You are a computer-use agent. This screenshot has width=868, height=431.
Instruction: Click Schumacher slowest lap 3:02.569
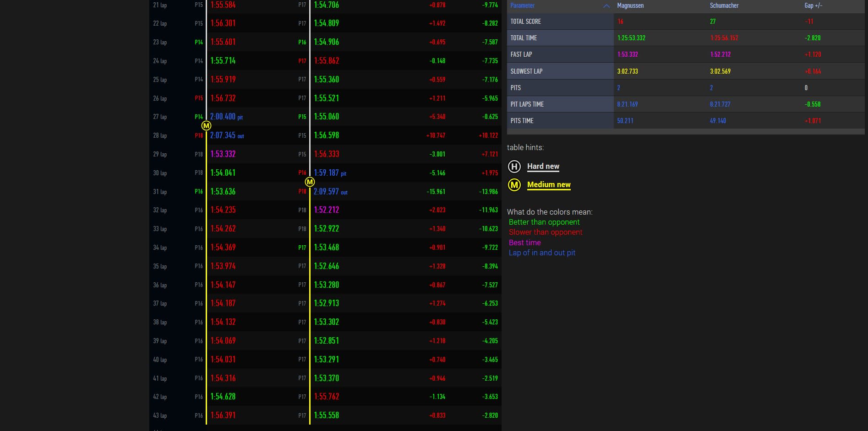click(x=721, y=71)
